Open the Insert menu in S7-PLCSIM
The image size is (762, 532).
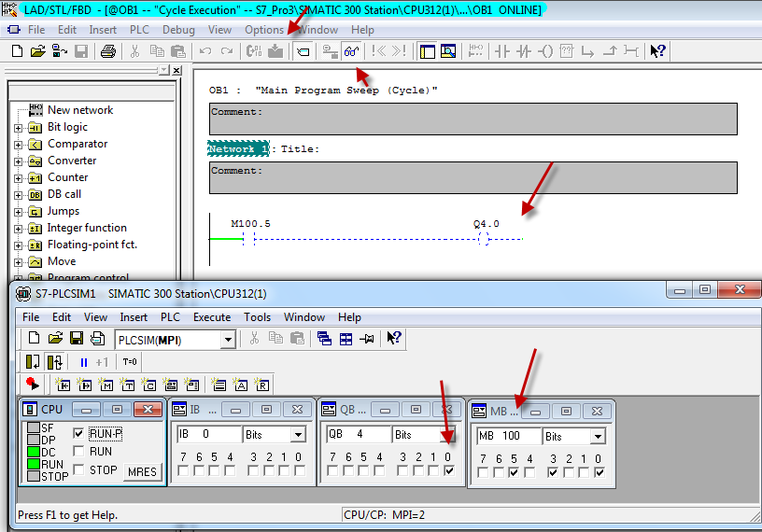point(134,317)
